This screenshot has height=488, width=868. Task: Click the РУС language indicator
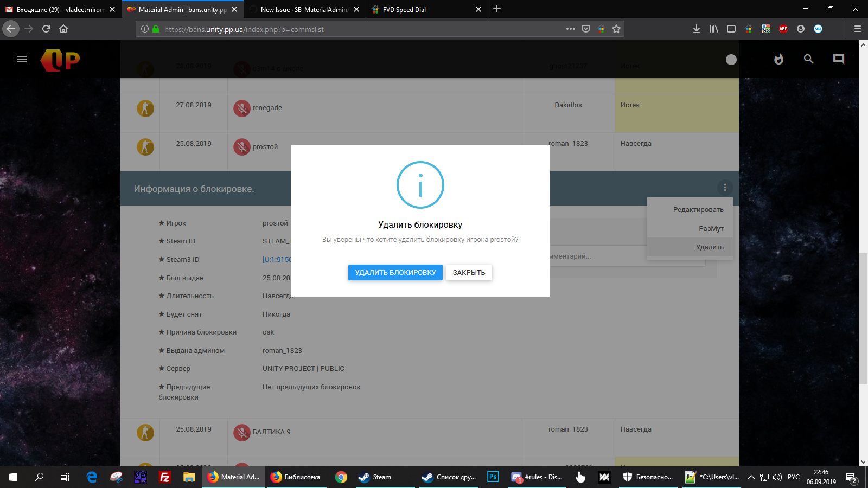tap(794, 477)
